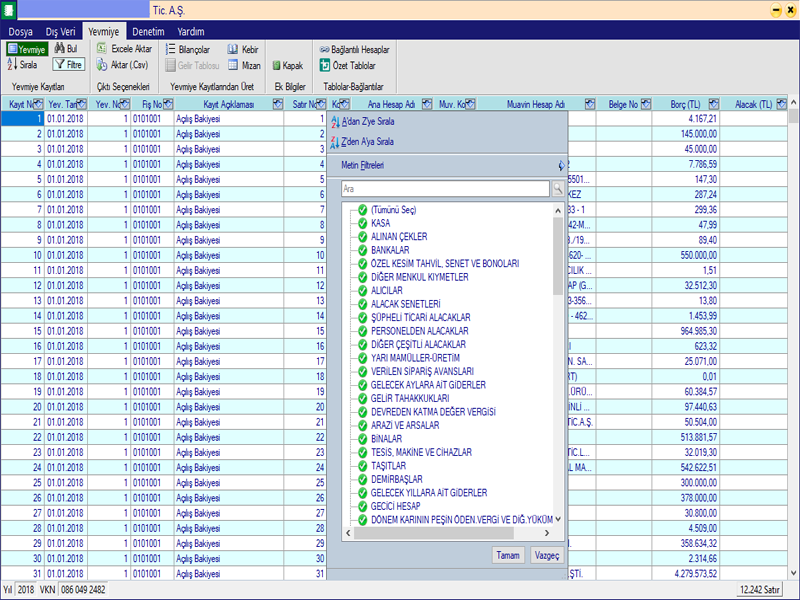The image size is (800, 600).
Task: Click the Alacak (TL) column header
Action: pyautogui.click(x=753, y=104)
